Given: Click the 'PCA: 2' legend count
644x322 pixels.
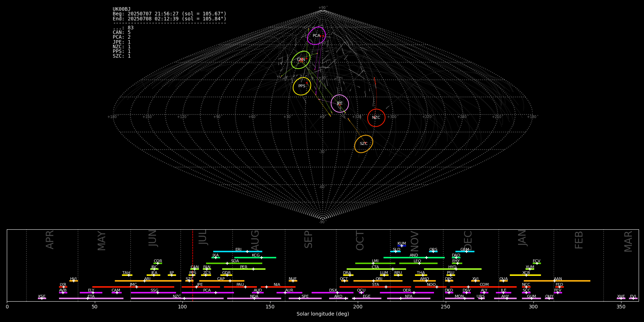Looking at the screenshot, I should (x=122, y=37).
